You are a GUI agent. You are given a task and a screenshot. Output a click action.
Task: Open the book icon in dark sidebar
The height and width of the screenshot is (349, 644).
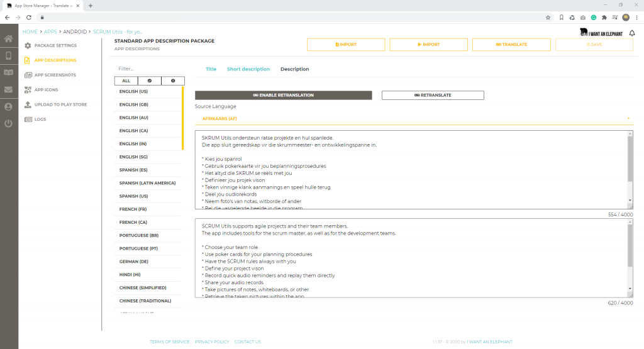9,73
